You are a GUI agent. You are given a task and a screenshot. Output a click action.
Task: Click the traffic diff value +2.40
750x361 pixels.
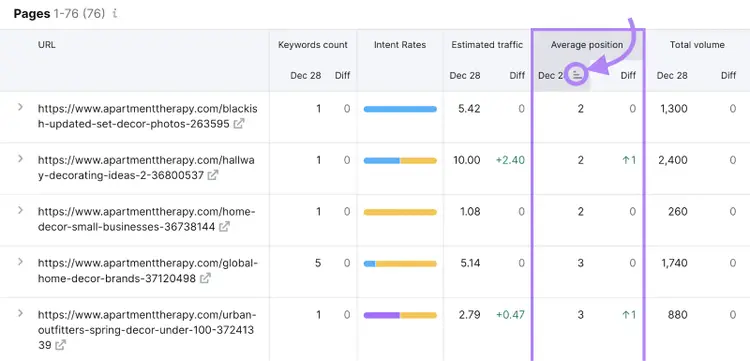510,160
